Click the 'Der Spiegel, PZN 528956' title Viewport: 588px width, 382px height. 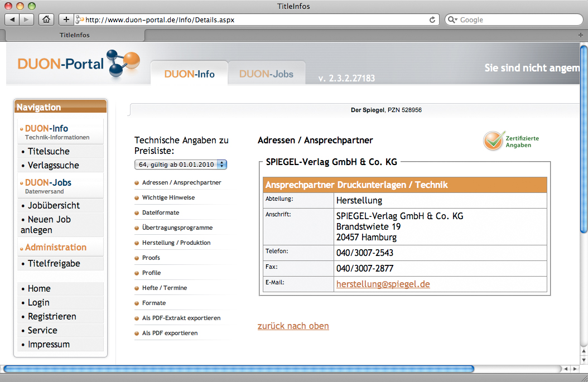[x=386, y=110]
